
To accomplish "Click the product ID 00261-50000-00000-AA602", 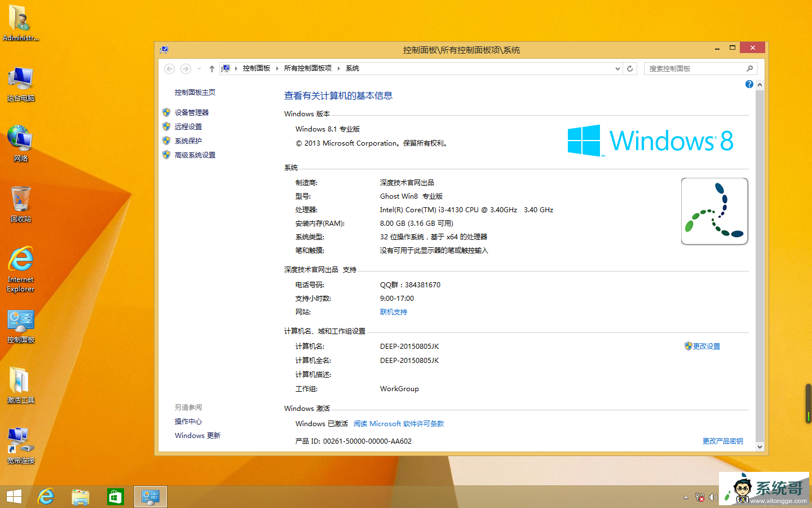I will (x=367, y=441).
